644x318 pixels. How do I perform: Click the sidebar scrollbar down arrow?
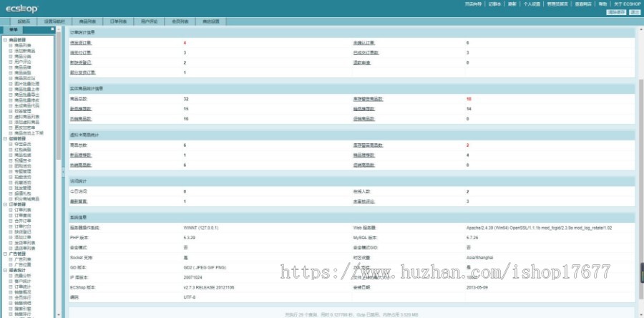coord(59,315)
